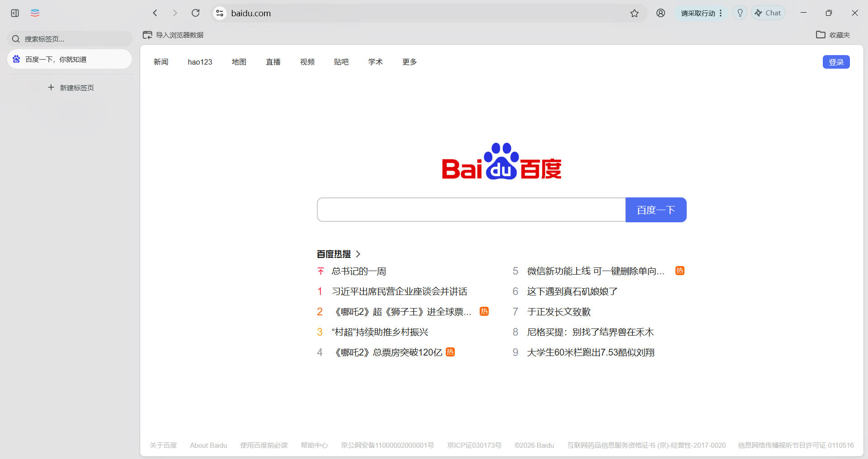868x459 pixels.
Task: Reload the page with refresh icon
Action: point(195,13)
